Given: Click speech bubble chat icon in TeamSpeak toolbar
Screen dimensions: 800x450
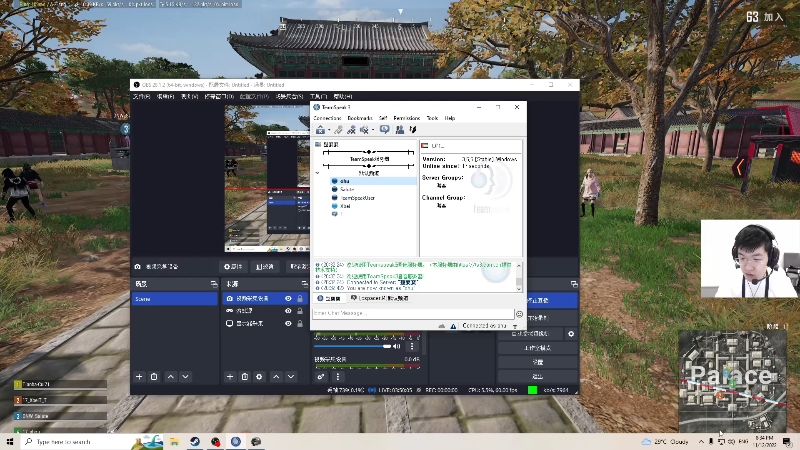Looking at the screenshot, I should click(x=385, y=130).
